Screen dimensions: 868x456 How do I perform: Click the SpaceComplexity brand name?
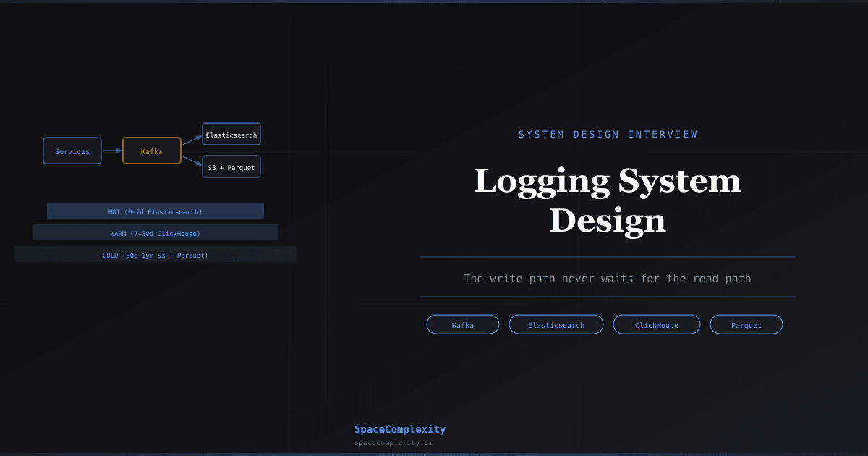400,429
